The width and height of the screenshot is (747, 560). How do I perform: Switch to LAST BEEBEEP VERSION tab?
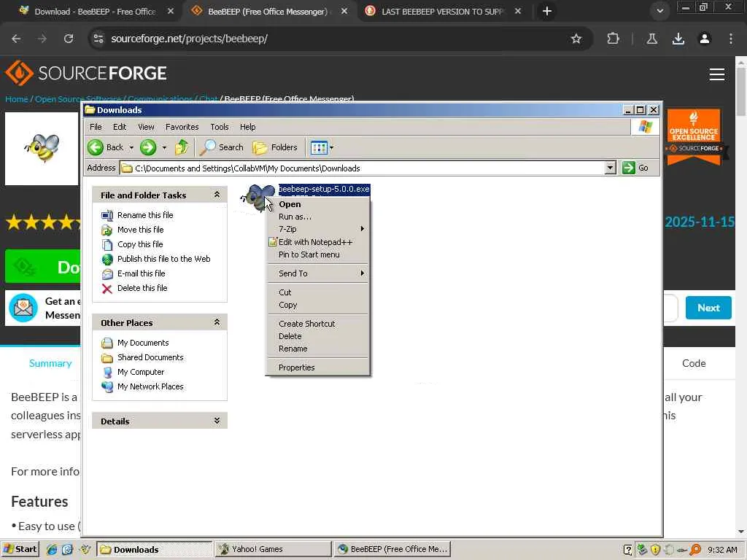(442, 12)
